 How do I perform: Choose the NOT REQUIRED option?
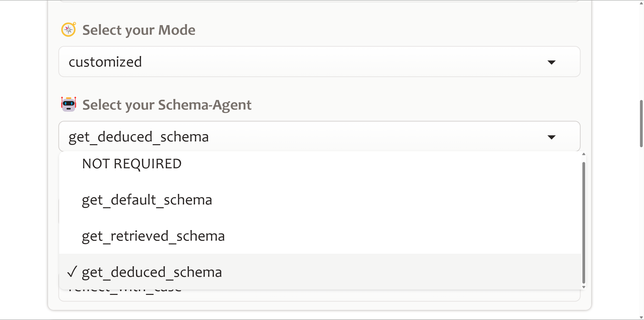pos(320,164)
